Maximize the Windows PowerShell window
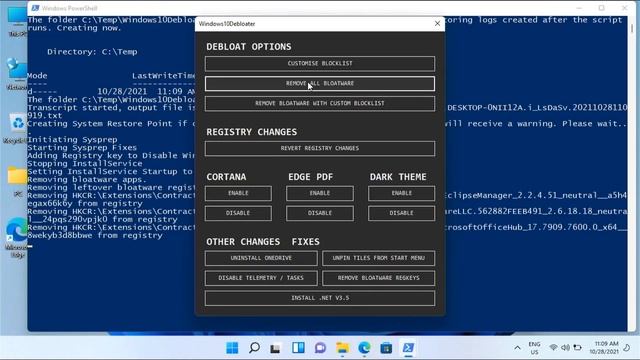Screen dimensions: 640x360 [x=602, y=8]
